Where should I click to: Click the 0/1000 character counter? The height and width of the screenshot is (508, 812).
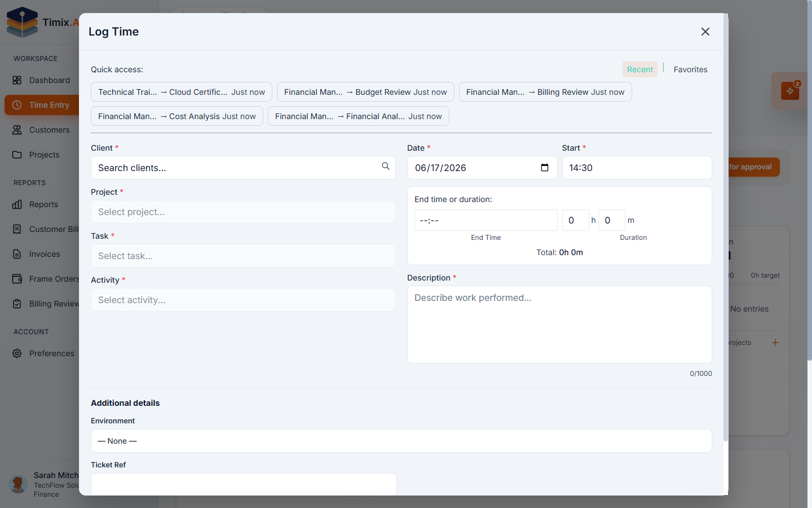[x=701, y=374]
